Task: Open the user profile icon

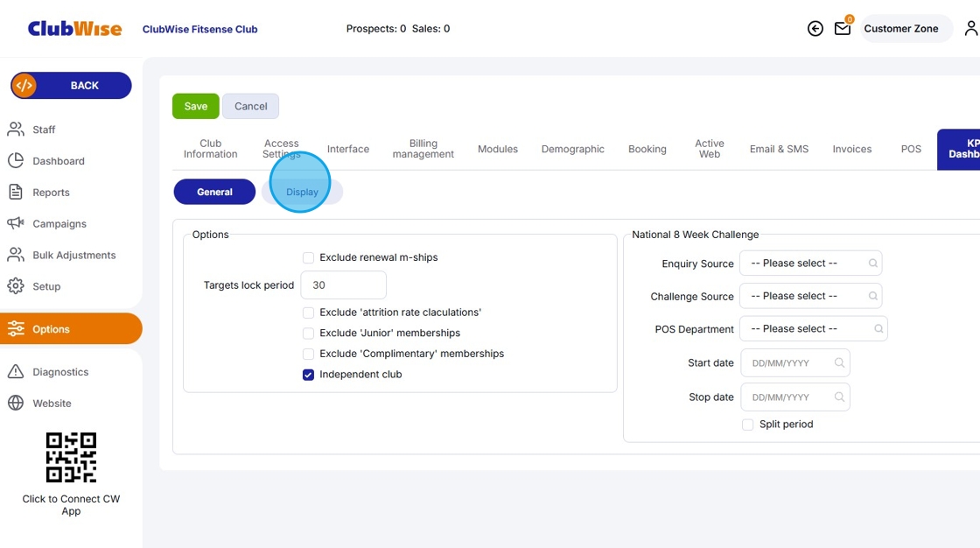Action: coord(970,29)
